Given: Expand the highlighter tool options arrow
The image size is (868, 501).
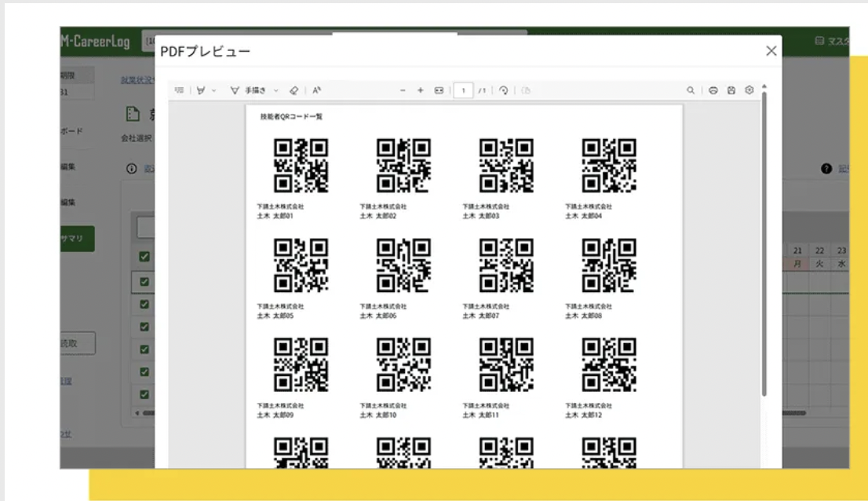Looking at the screenshot, I should (x=213, y=90).
